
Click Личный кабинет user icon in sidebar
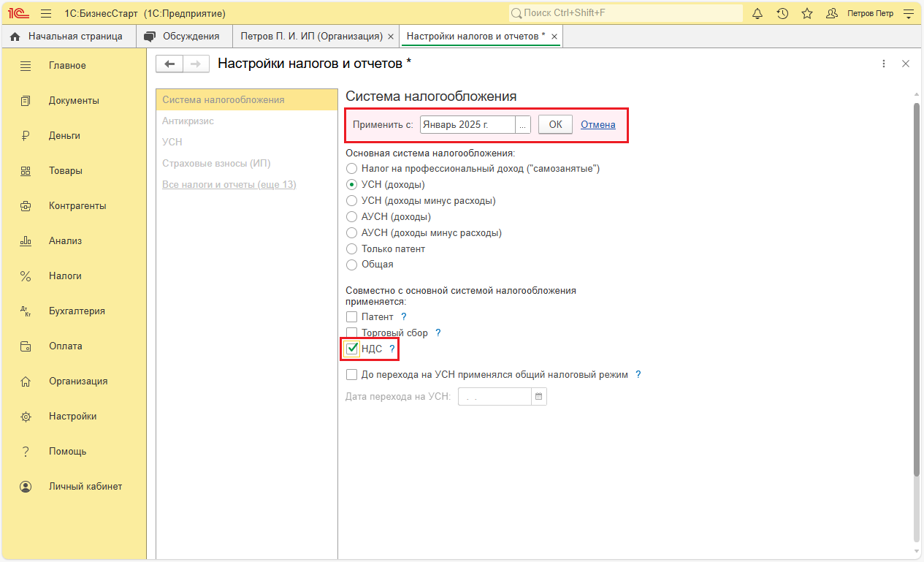pos(26,487)
